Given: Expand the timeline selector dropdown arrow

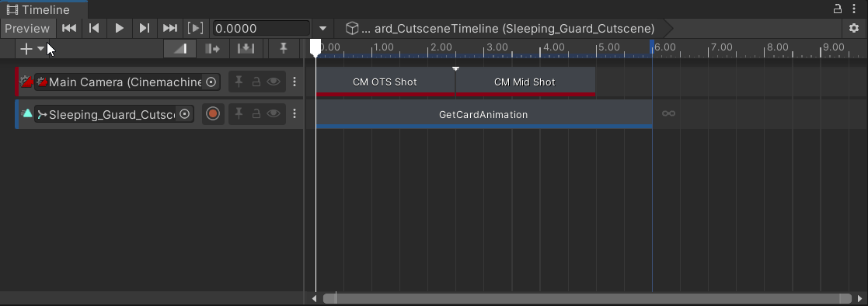Looking at the screenshot, I should click(322, 28).
